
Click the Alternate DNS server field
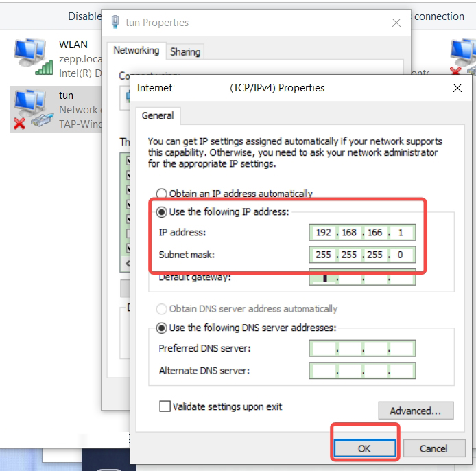pyautogui.click(x=362, y=371)
